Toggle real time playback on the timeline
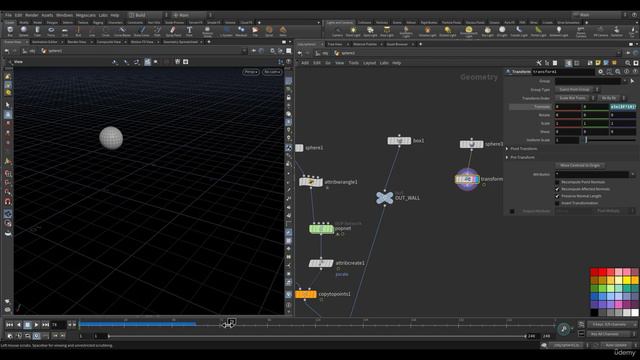 (36, 336)
